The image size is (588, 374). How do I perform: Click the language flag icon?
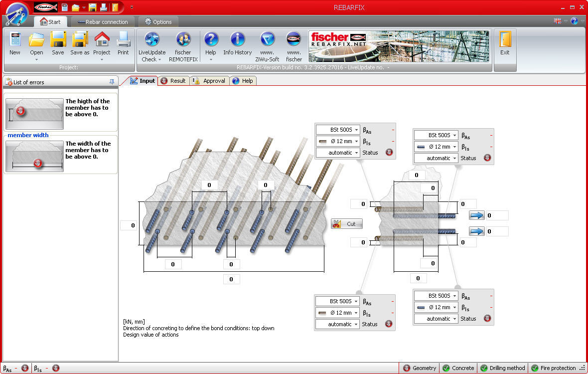coord(558,21)
